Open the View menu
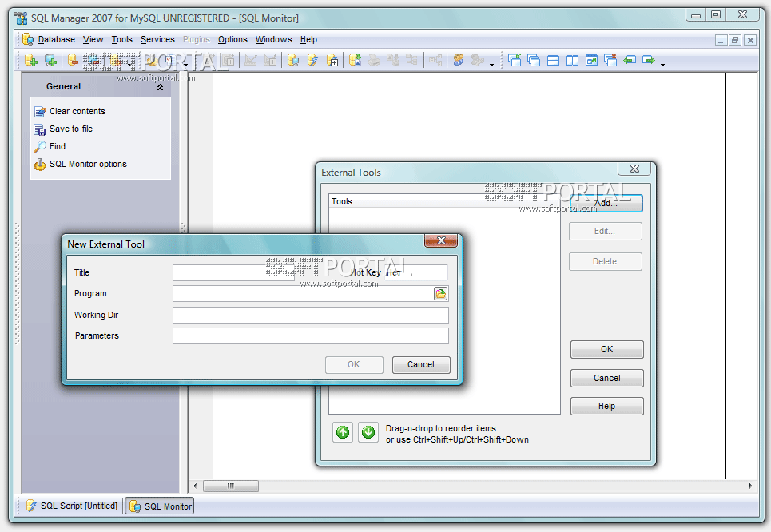 (93, 39)
